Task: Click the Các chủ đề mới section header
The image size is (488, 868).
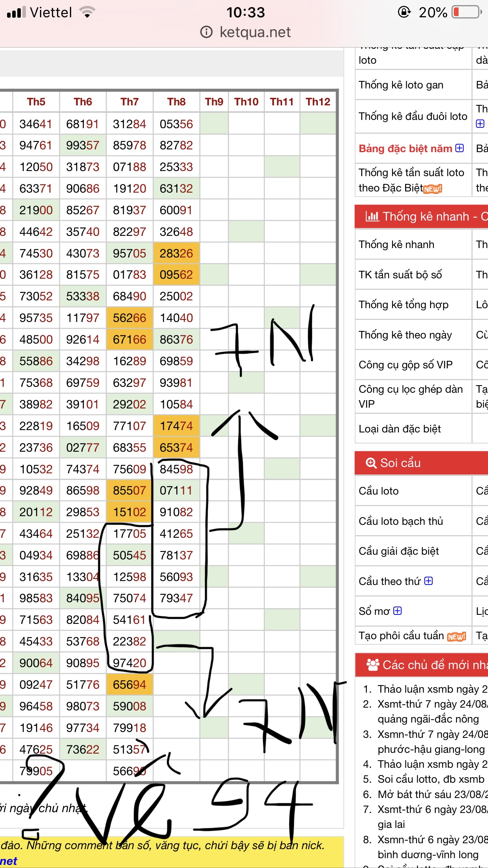Action: (422, 664)
